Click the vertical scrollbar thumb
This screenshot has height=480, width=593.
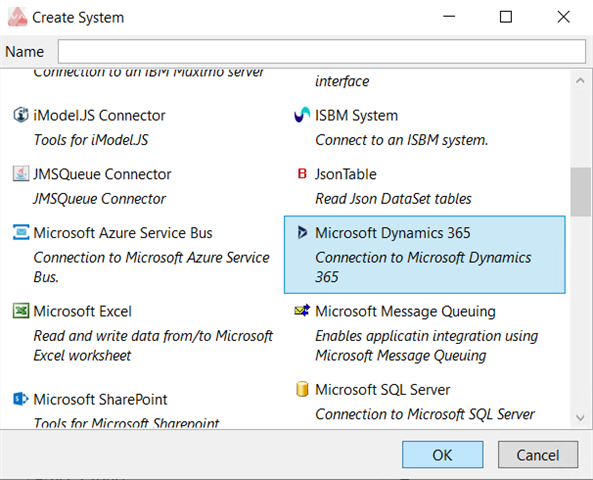pyautogui.click(x=580, y=192)
